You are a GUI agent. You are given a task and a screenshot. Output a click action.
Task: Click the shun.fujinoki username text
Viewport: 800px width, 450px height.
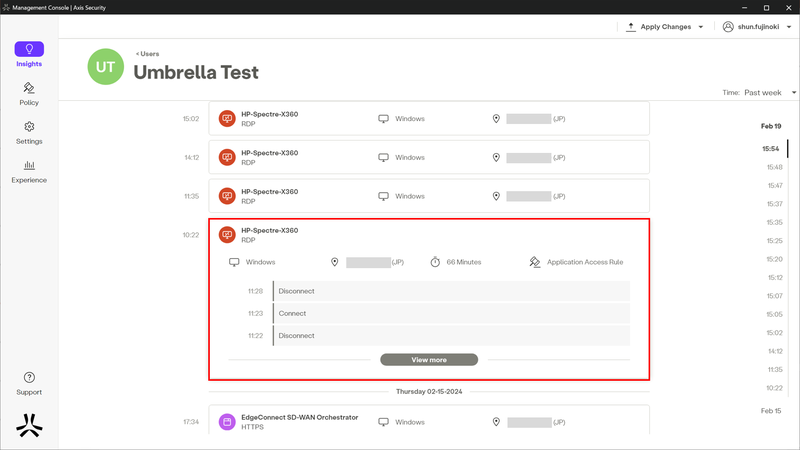point(758,27)
